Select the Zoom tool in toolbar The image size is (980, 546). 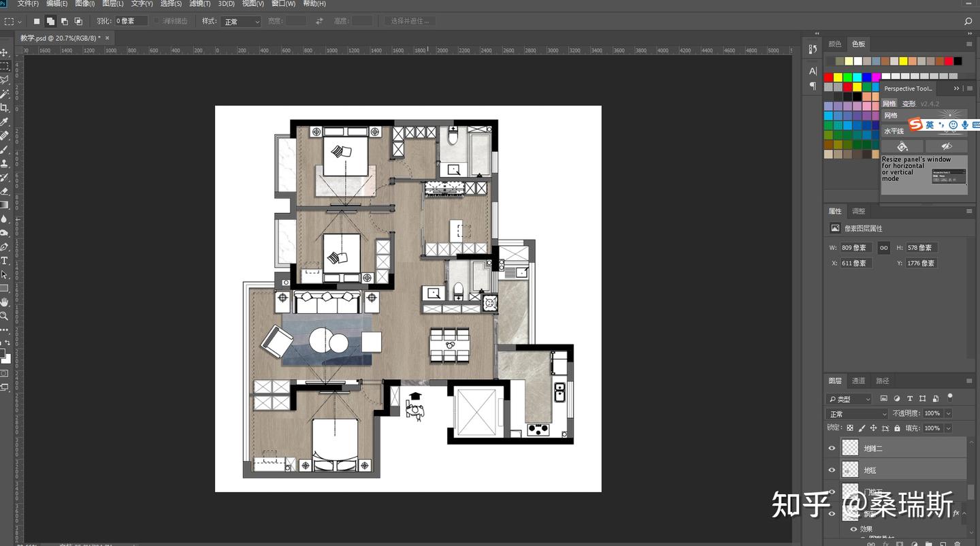click(4, 316)
